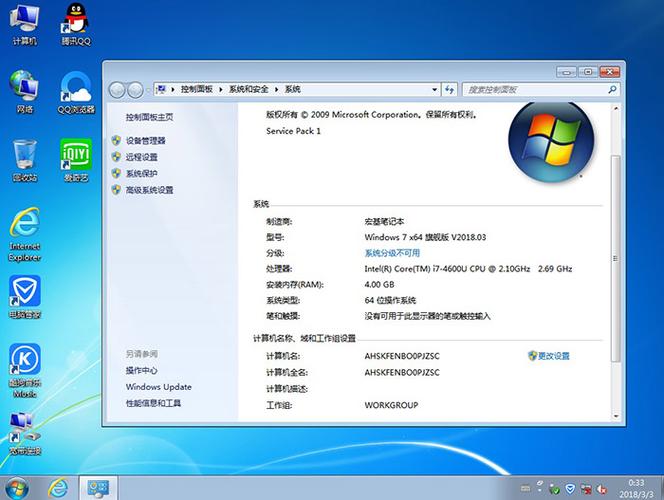Click the shield icon beside 高级系统设置

point(116,190)
